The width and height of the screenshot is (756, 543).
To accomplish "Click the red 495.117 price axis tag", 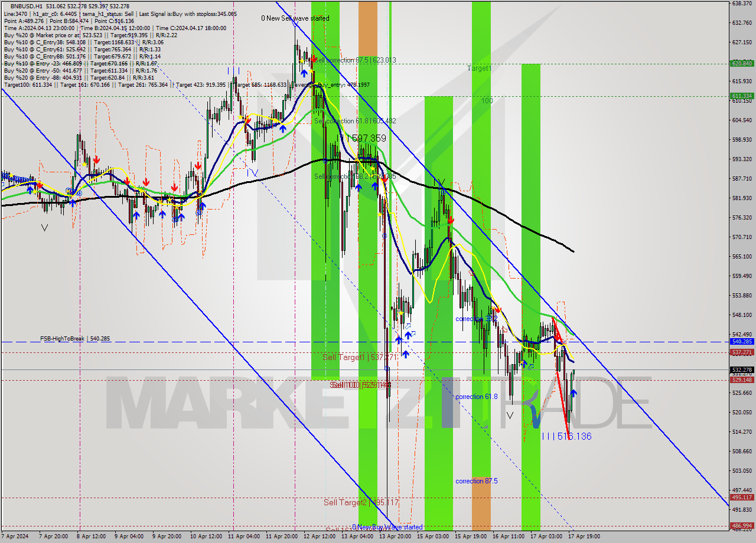I will point(742,498).
